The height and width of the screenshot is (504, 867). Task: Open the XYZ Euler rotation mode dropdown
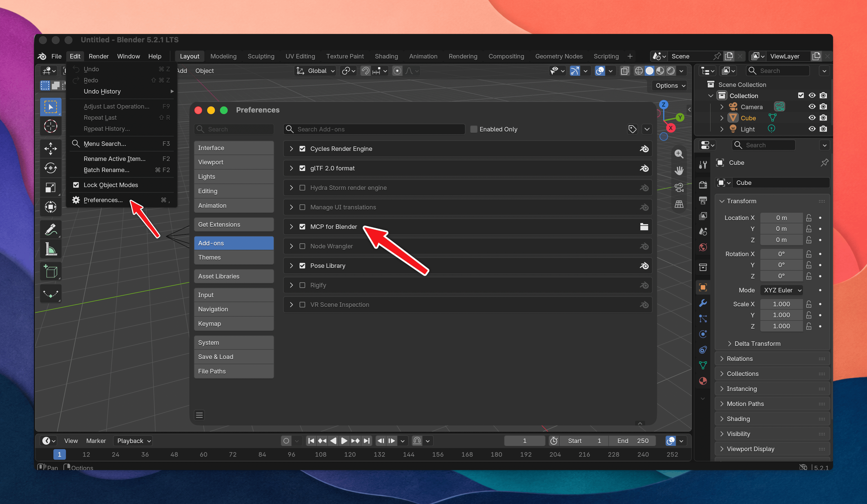pos(781,290)
